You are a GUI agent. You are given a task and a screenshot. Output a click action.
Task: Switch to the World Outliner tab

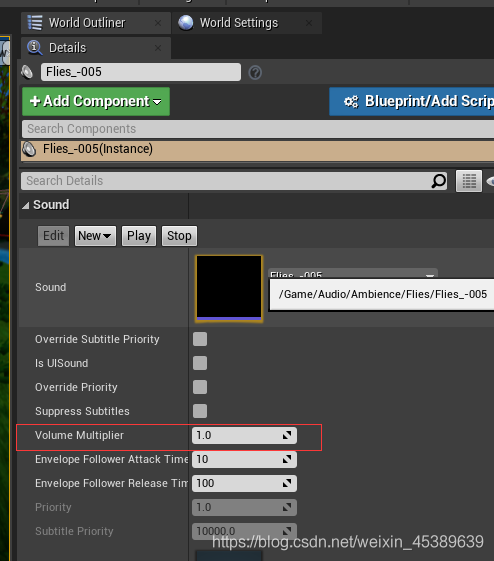point(96,23)
